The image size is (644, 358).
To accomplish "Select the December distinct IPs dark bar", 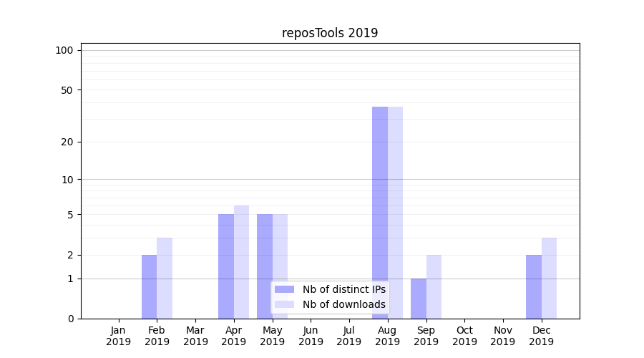I will (x=534, y=286).
